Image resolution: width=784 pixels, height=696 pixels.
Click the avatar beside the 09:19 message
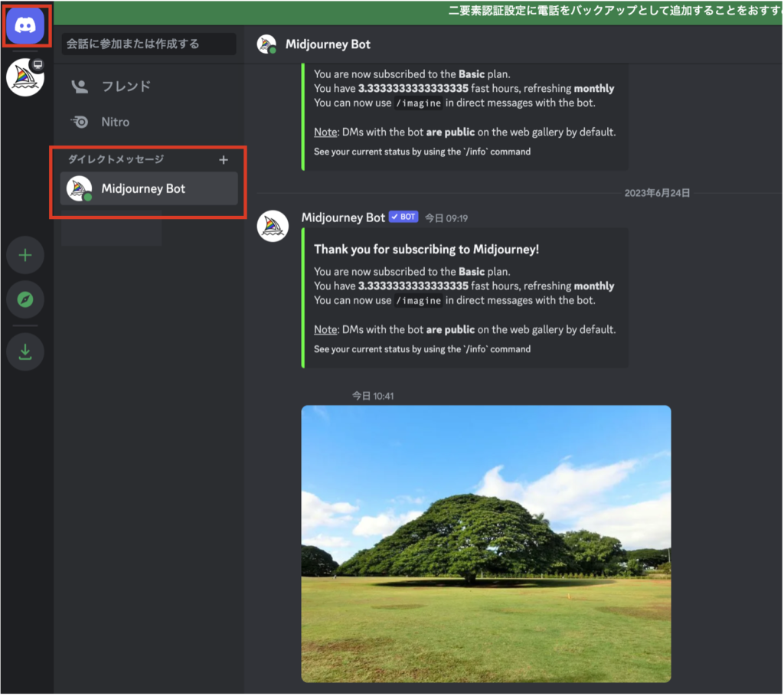(x=273, y=226)
